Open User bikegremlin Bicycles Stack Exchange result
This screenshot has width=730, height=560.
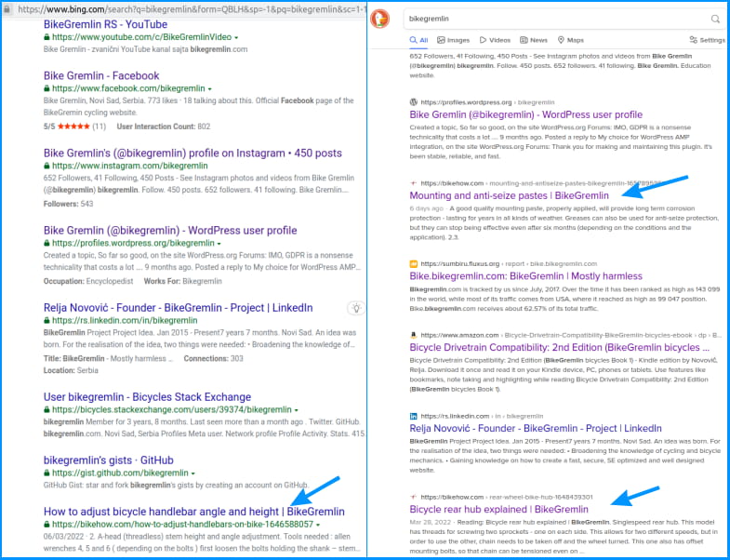[x=147, y=397]
